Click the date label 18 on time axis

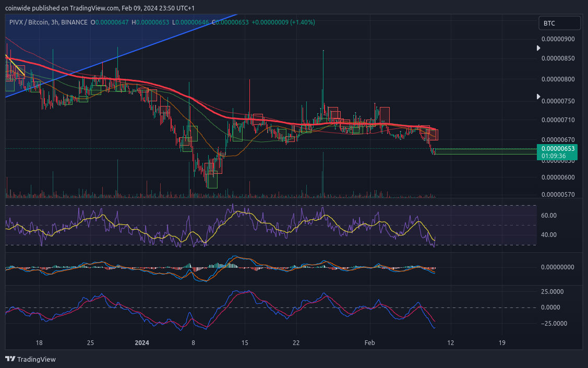click(39, 342)
